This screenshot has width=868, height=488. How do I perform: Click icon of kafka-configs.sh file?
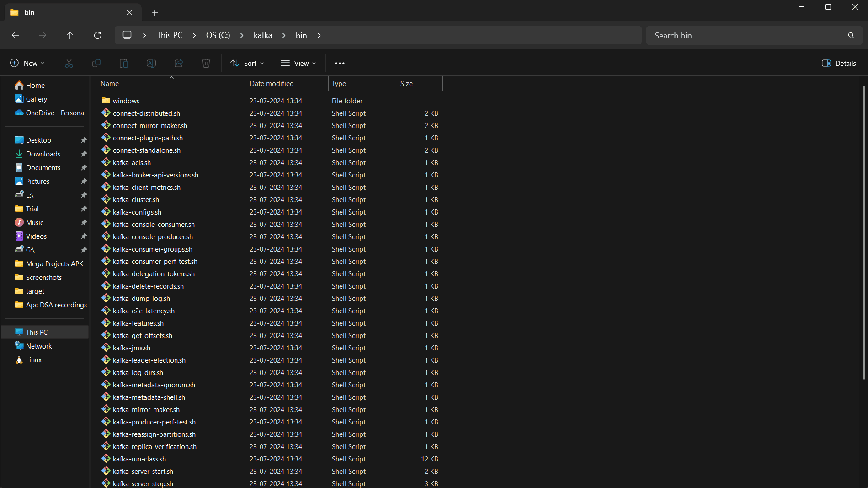pyautogui.click(x=106, y=211)
